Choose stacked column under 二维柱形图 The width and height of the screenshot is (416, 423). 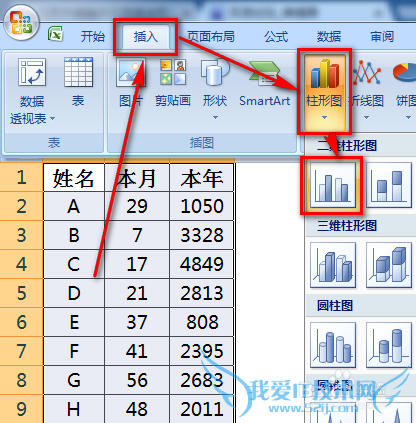389,186
